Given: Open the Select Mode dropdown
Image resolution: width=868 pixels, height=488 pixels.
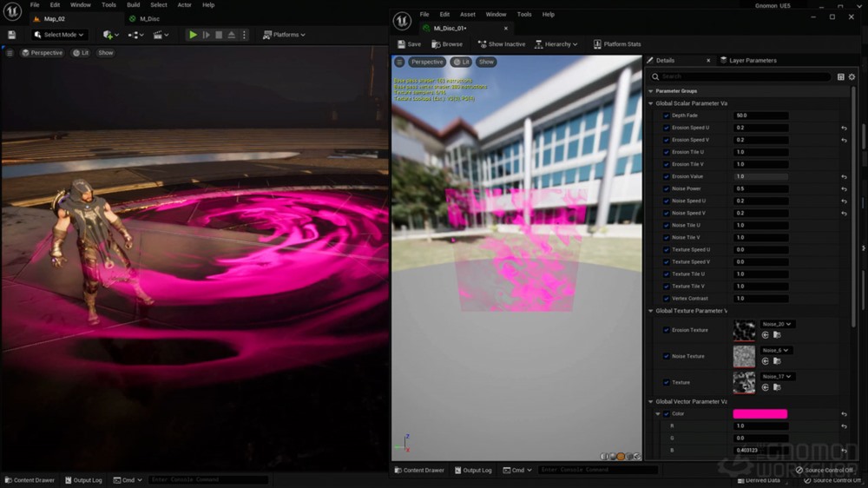Looking at the screenshot, I should point(59,35).
